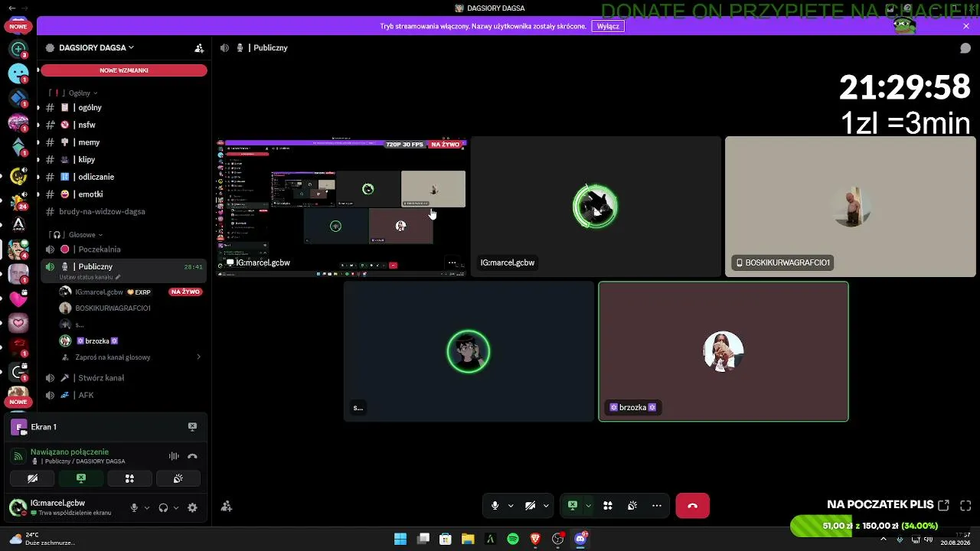Image resolution: width=980 pixels, height=551 pixels.
Task: Open Spotify from the Windows taskbar
Action: (x=513, y=539)
